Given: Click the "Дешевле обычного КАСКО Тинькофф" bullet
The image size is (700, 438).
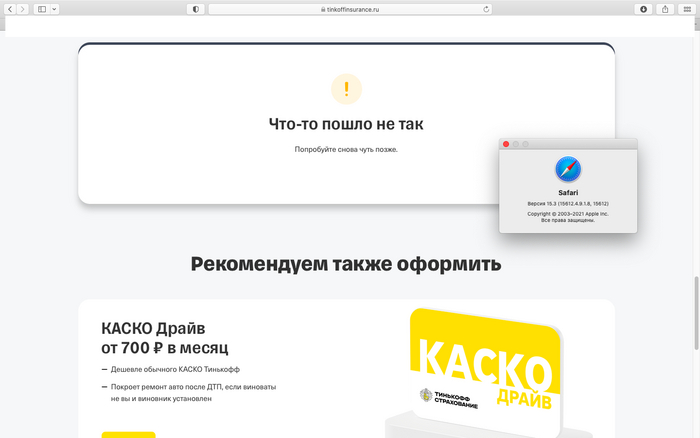Looking at the screenshot, I should [x=175, y=370].
